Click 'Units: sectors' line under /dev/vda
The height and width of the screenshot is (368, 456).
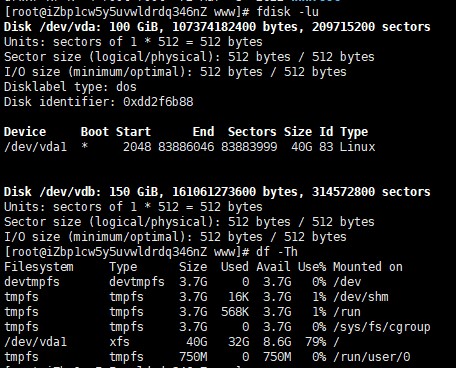[133, 42]
